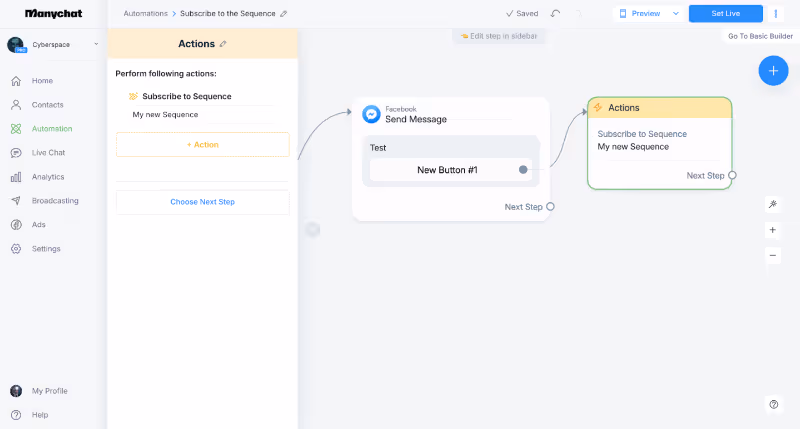Expand the Cyberspace account dropdown arrow
Viewport: 800px width, 429px height.
pyautogui.click(x=96, y=44)
